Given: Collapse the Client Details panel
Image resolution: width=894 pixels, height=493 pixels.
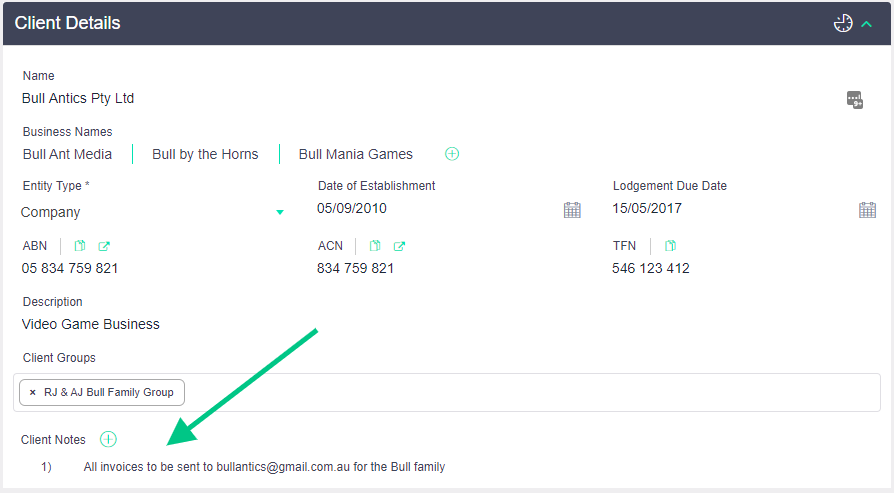Looking at the screenshot, I should pos(867,24).
